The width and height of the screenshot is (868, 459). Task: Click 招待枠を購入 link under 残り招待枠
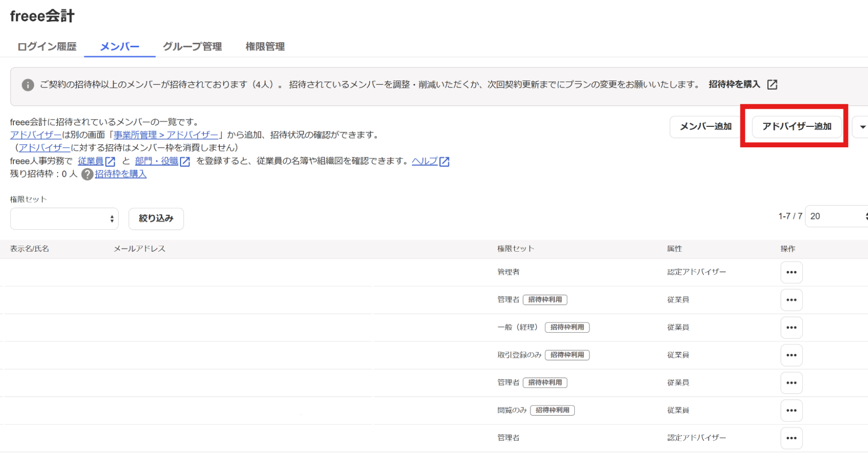(121, 174)
